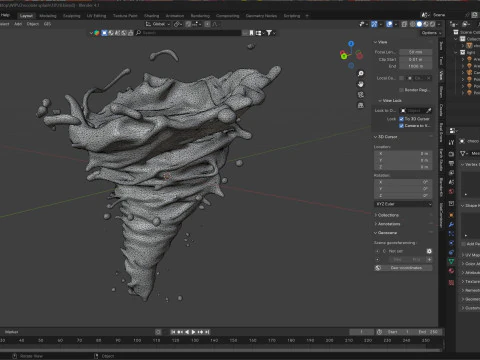Screen dimensions: 480x360
Task: Open the Help menu
Action: 5,15
